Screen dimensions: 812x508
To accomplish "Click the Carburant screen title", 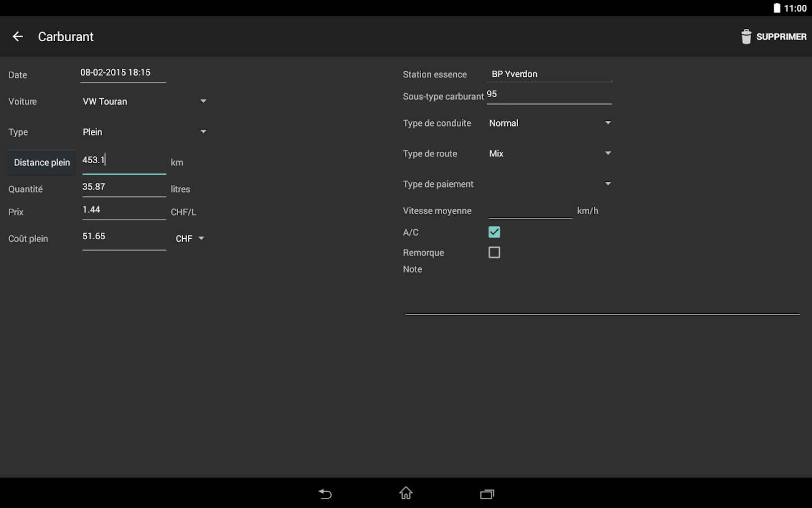I will (66, 37).
